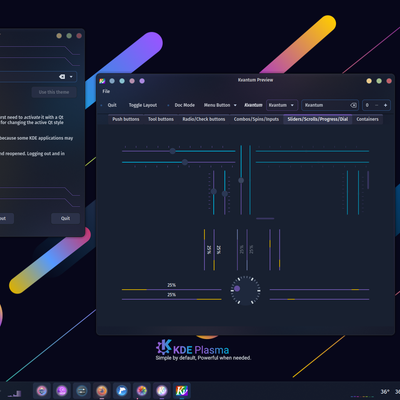Open Firefox from the taskbar

pos(102,390)
